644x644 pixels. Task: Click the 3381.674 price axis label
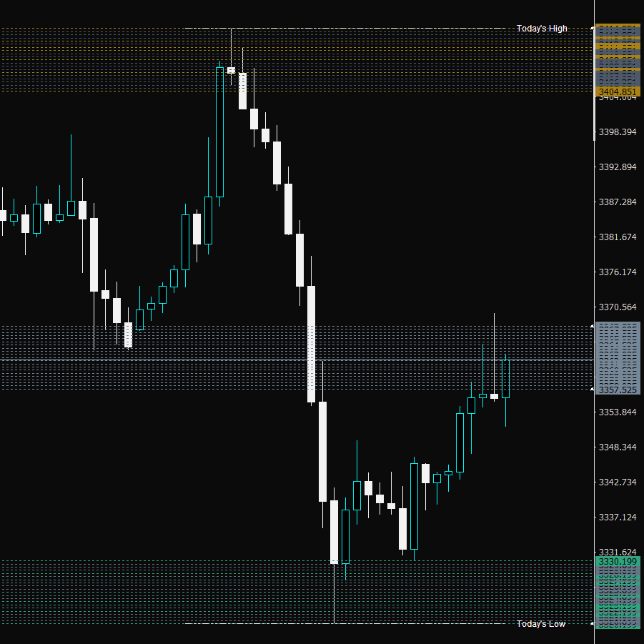[617, 237]
